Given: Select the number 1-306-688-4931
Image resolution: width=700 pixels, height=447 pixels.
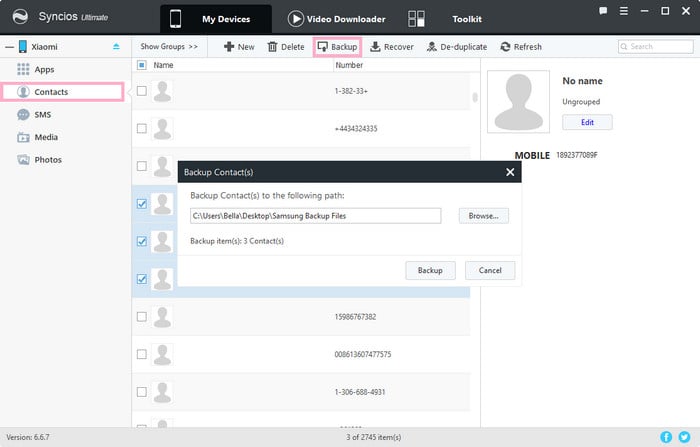Looking at the screenshot, I should click(x=360, y=392).
